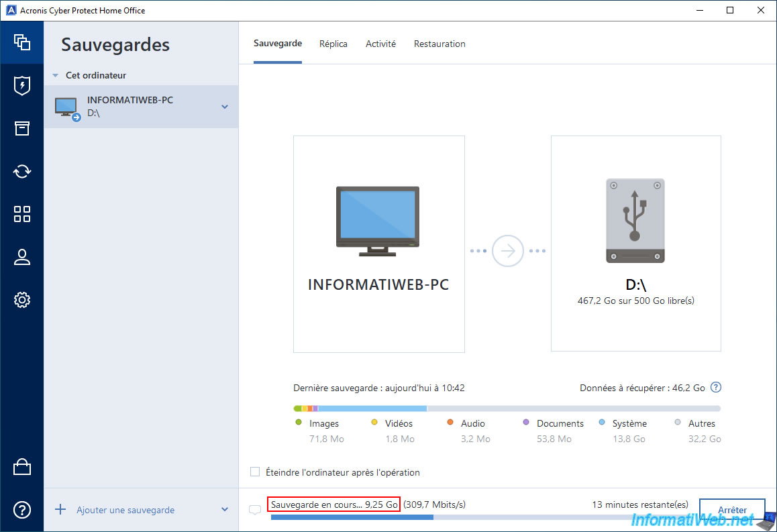Open the Sync section icon
This screenshot has width=777, height=532.
[x=21, y=171]
